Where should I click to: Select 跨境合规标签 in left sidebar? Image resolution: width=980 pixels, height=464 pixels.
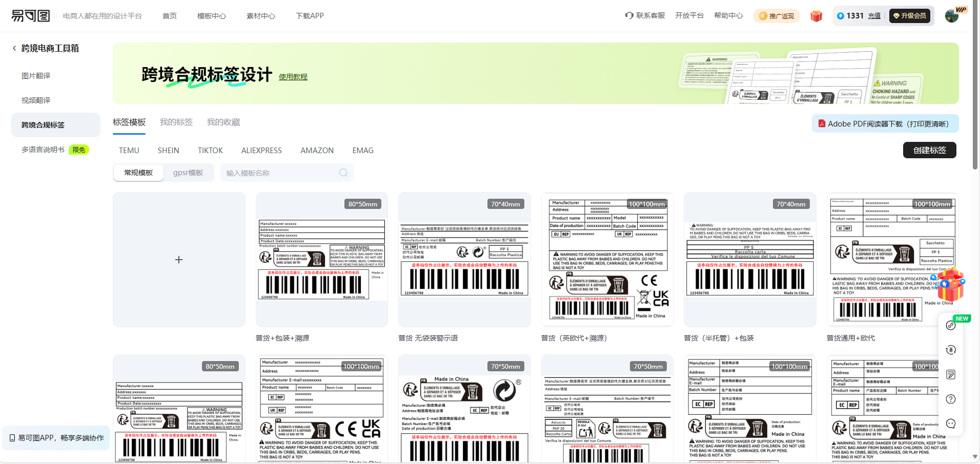coord(56,125)
